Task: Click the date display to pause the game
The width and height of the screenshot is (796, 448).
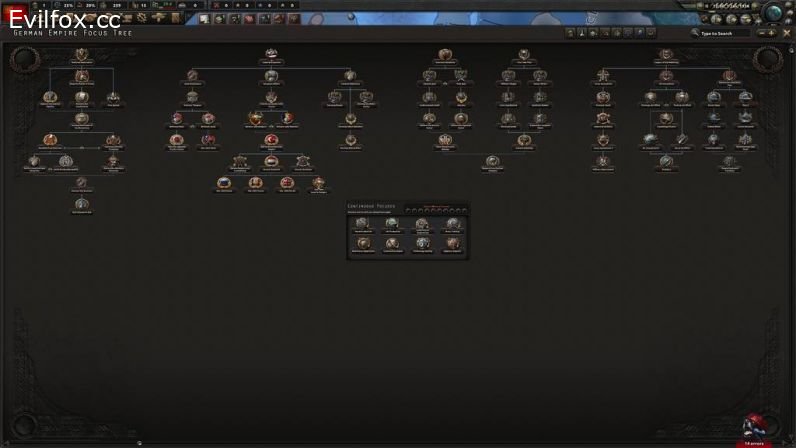Action: tap(727, 6)
